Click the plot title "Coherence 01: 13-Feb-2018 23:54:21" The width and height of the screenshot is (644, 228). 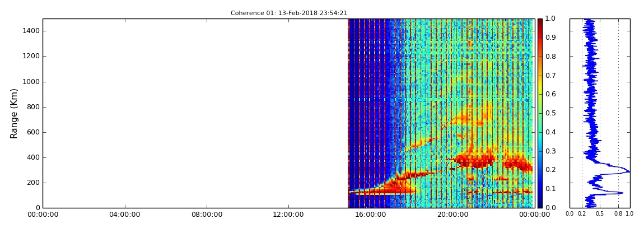coord(289,13)
